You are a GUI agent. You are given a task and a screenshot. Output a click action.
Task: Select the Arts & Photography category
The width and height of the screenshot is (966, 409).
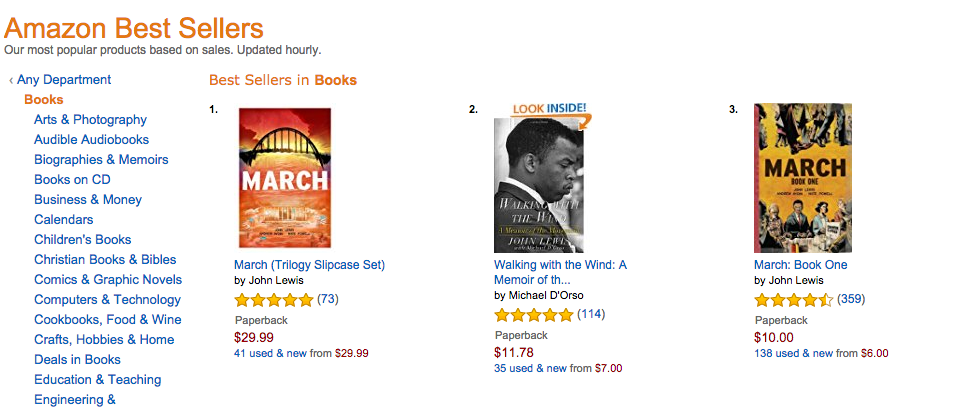[90, 120]
